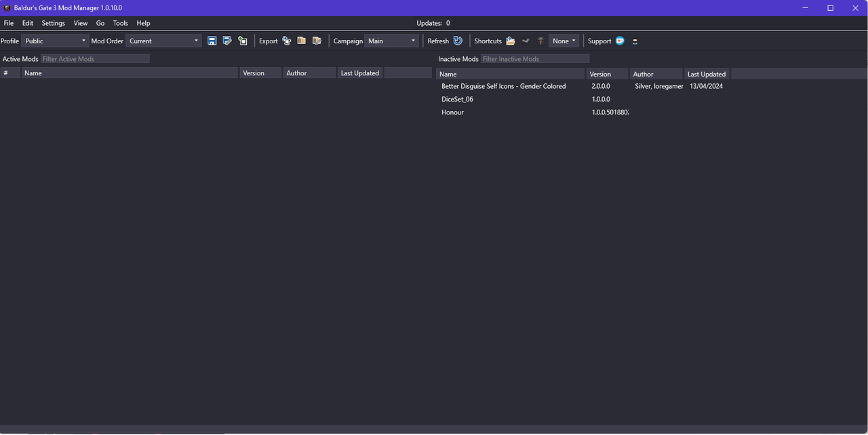868x435 pixels.
Task: Click the app icon in title bar
Action: tap(7, 8)
